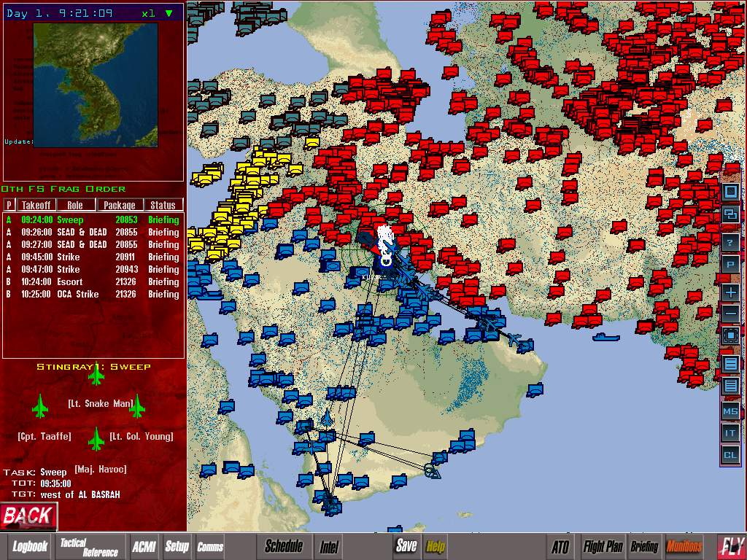Zoom out the map with minus icon
Viewport: 747px width, 560px height.
pyautogui.click(x=730, y=314)
